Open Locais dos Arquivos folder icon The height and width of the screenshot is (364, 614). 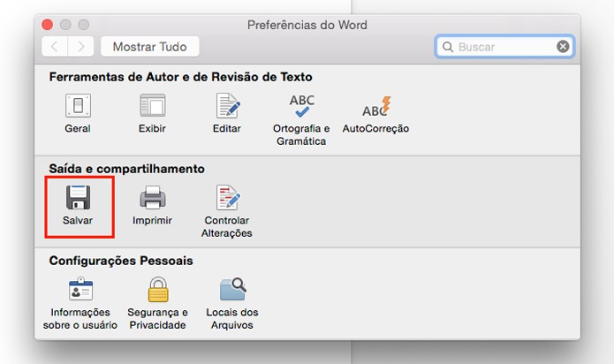point(233,289)
